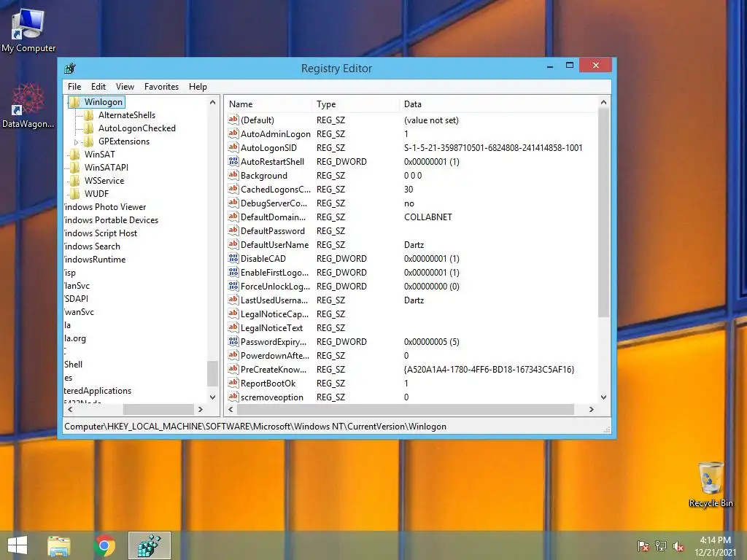747x560 pixels.
Task: Click the tree pane scroll down arrow
Action: pos(212,397)
